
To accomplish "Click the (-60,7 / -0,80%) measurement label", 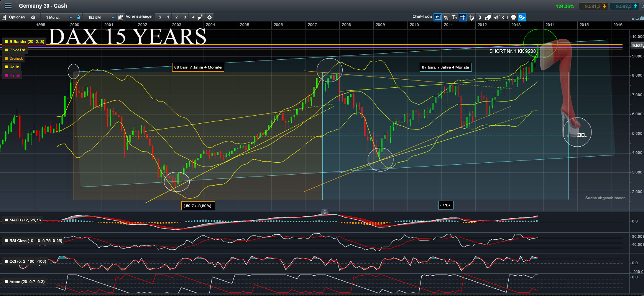I will [197, 206].
